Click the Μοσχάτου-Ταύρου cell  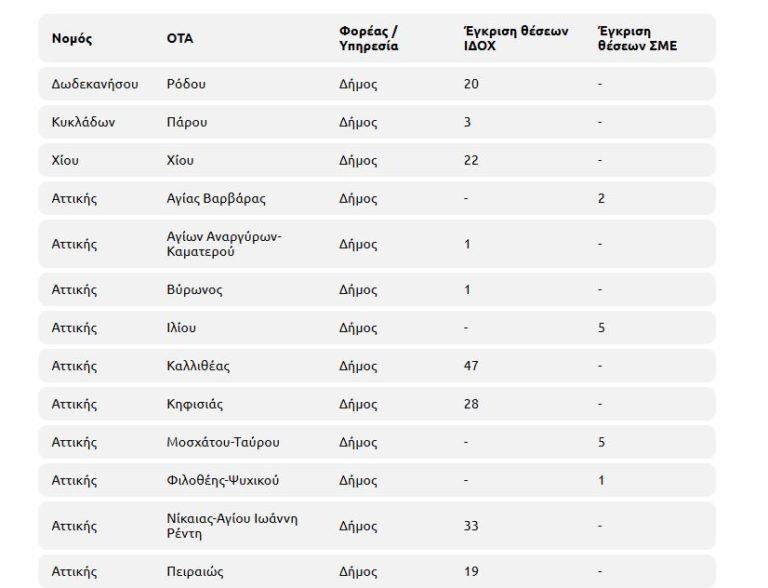[222, 442]
